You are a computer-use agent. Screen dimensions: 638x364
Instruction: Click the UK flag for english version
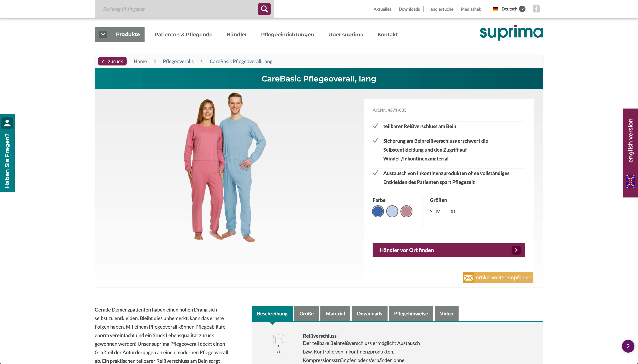point(630,181)
